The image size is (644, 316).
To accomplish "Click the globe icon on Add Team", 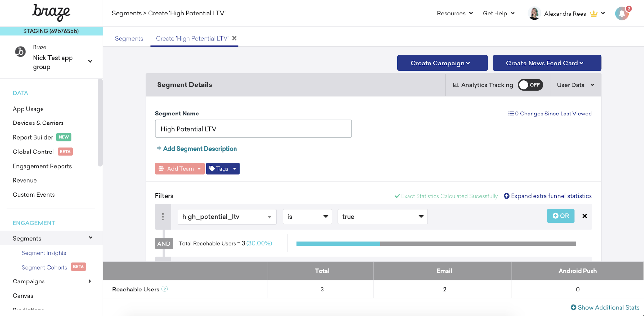I will (x=161, y=169).
